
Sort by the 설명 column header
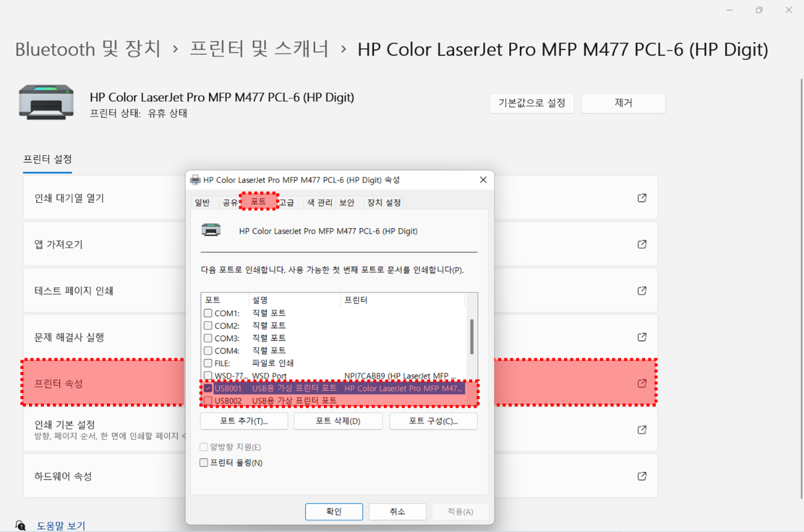[295, 300]
